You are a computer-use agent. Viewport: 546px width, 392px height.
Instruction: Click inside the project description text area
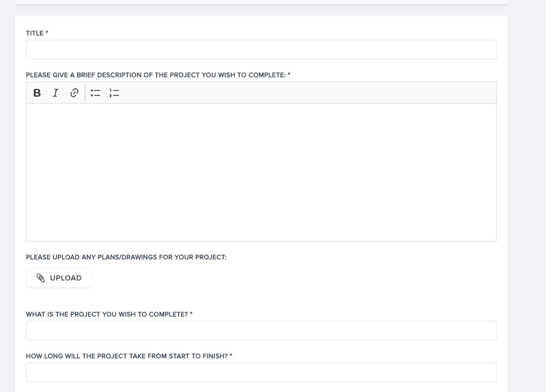click(261, 172)
